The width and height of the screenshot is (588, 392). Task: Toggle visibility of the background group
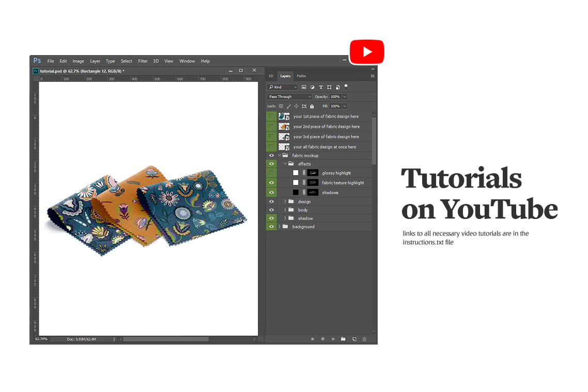(271, 227)
